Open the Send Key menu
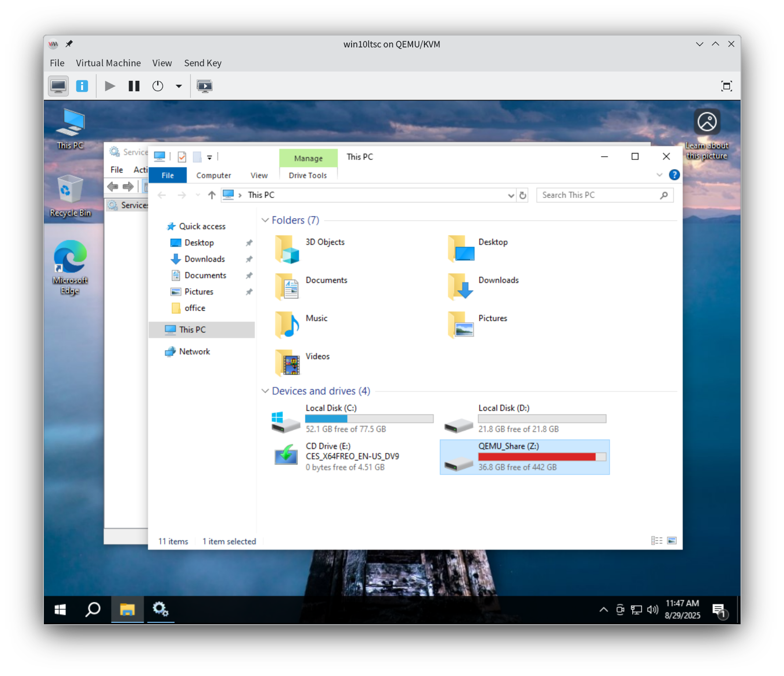 [202, 63]
